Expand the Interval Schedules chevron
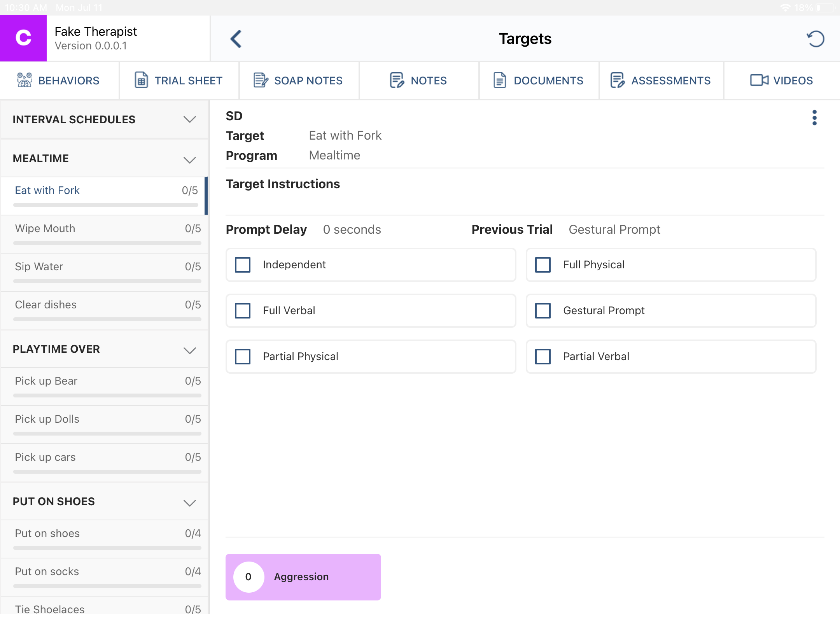Viewport: 840px width, 630px height. tap(189, 119)
